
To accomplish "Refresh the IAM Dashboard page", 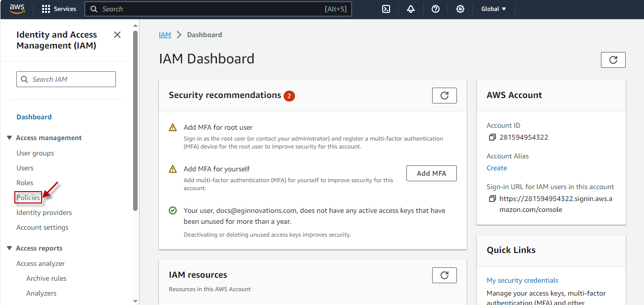I will point(613,60).
